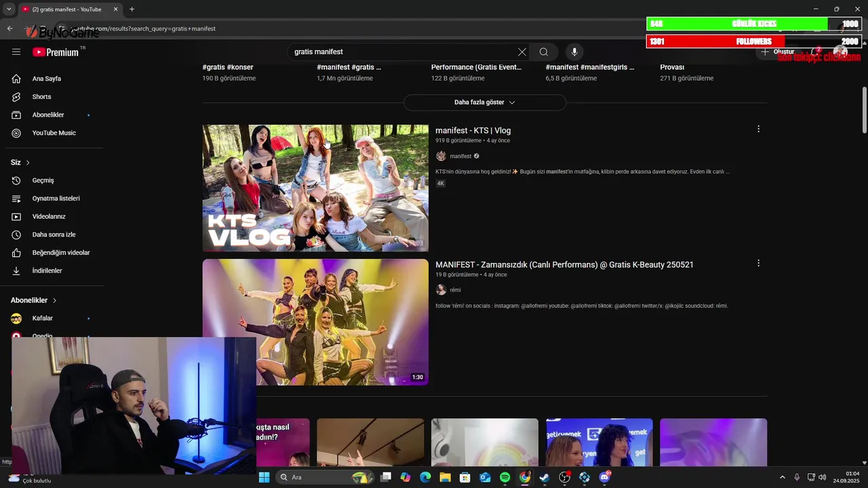This screenshot has width=868, height=488.
Task: Open the Task View taskbar button
Action: coord(386,477)
